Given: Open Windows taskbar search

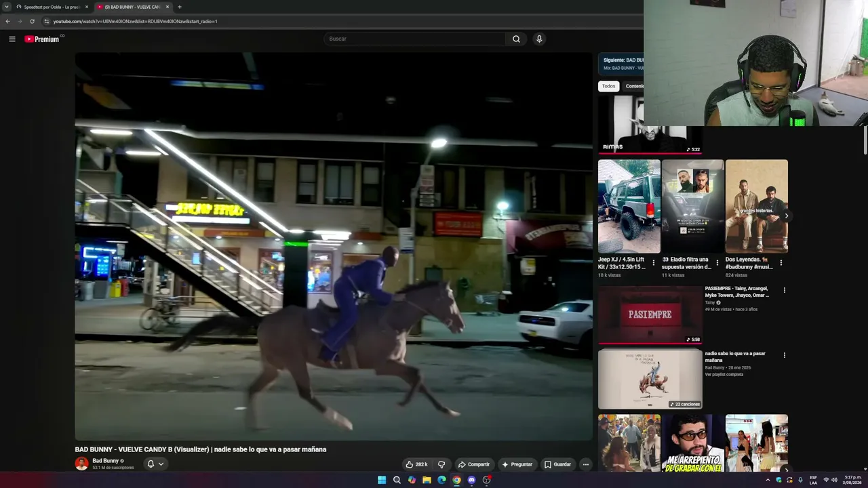Looking at the screenshot, I should tap(397, 480).
